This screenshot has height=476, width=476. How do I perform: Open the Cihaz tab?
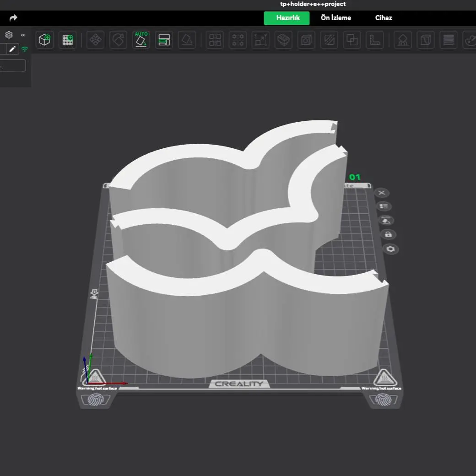coord(384,18)
